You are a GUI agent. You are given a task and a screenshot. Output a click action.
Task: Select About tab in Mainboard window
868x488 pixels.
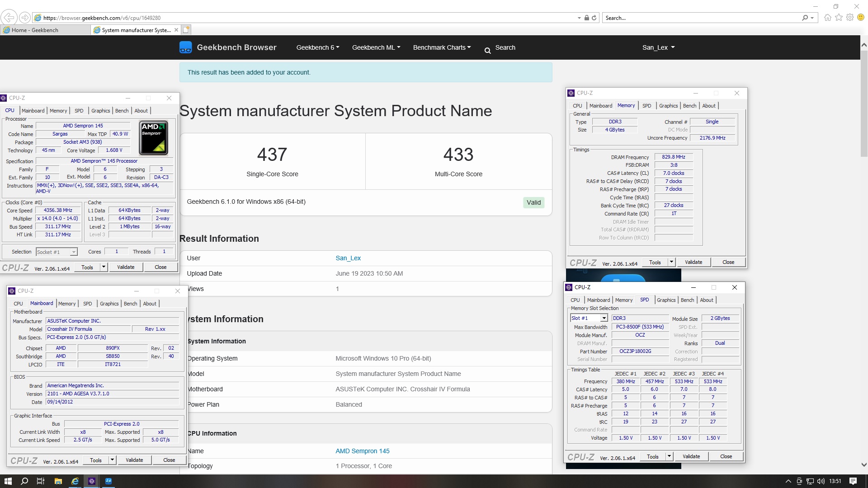pyautogui.click(x=150, y=304)
